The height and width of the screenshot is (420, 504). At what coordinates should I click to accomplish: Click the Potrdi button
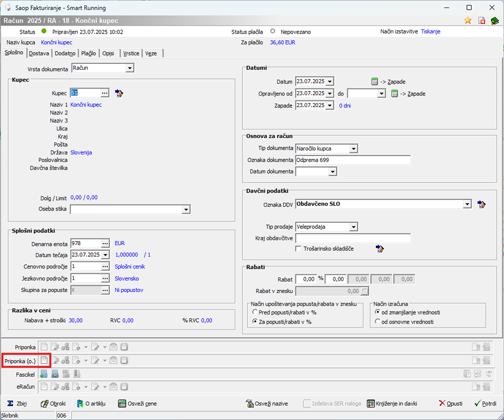point(485,403)
